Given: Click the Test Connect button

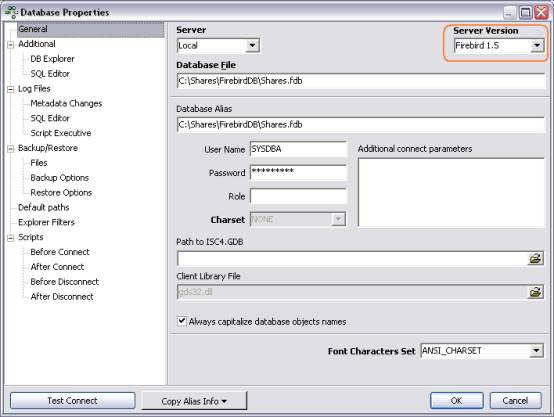Looking at the screenshot, I should point(72,401).
